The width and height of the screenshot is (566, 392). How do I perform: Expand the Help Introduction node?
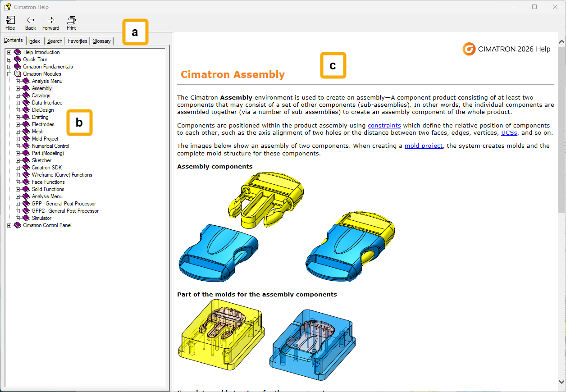coord(9,52)
